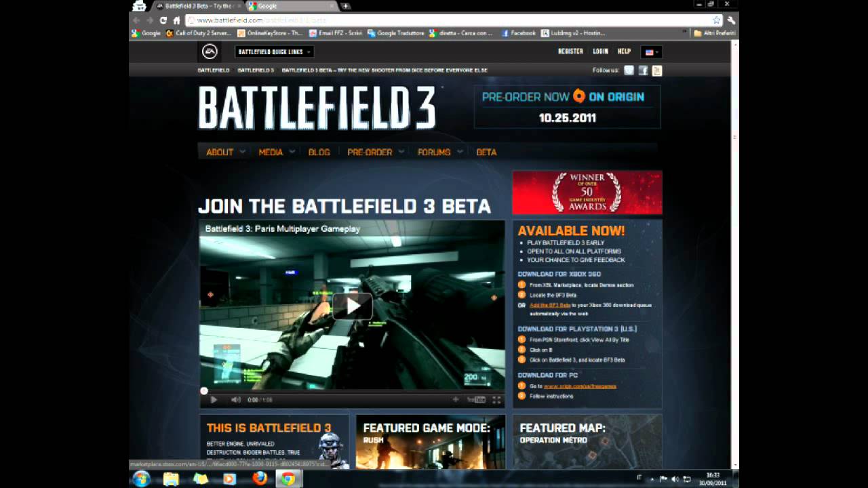Expand the FORUMS menu arrow
The width and height of the screenshot is (868, 488).
[460, 152]
